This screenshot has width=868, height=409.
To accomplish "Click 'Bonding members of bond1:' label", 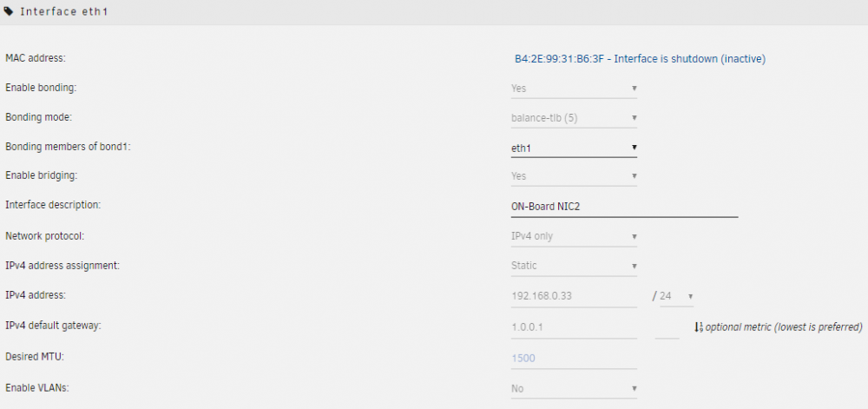I will [x=68, y=148].
